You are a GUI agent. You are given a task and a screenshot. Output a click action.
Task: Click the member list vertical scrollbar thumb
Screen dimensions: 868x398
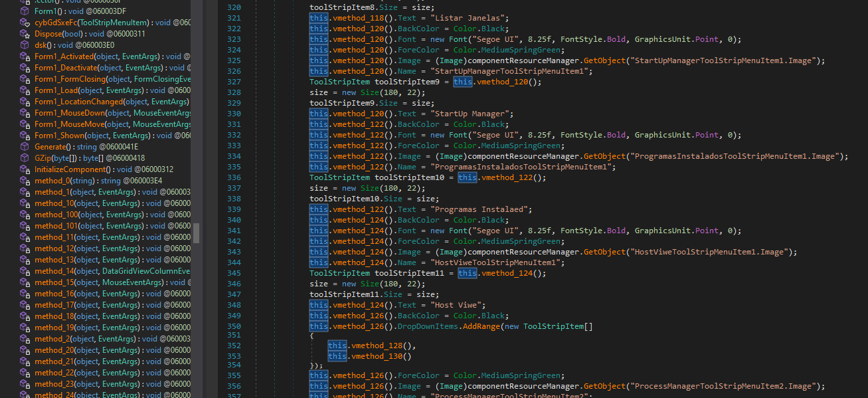point(196,233)
